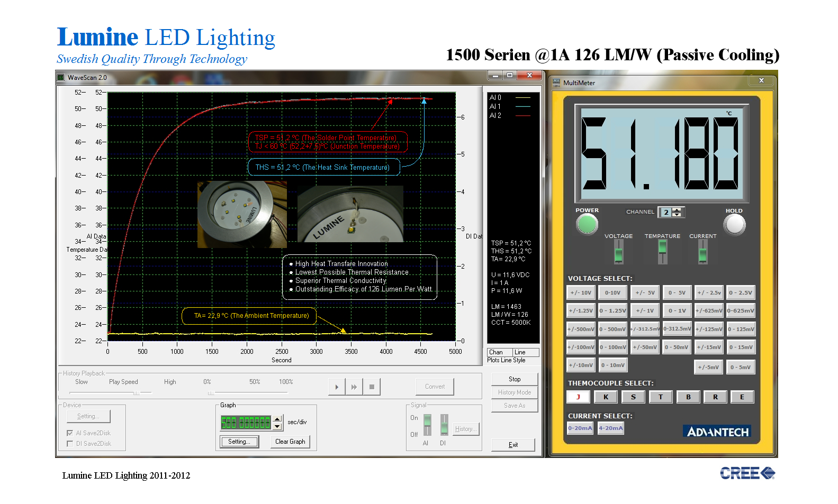
Task: Select the 4-20mA current range
Action: click(611, 428)
